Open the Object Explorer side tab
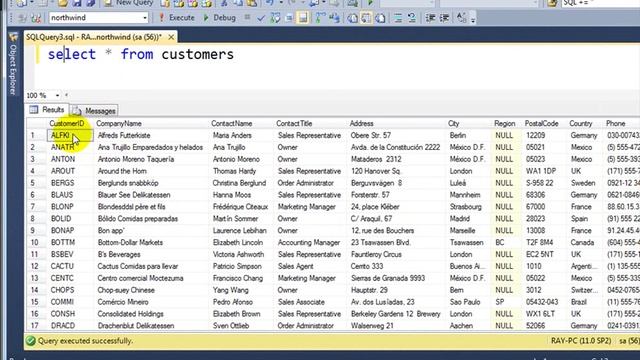Viewport: 640px width, 360px height. click(x=13, y=64)
